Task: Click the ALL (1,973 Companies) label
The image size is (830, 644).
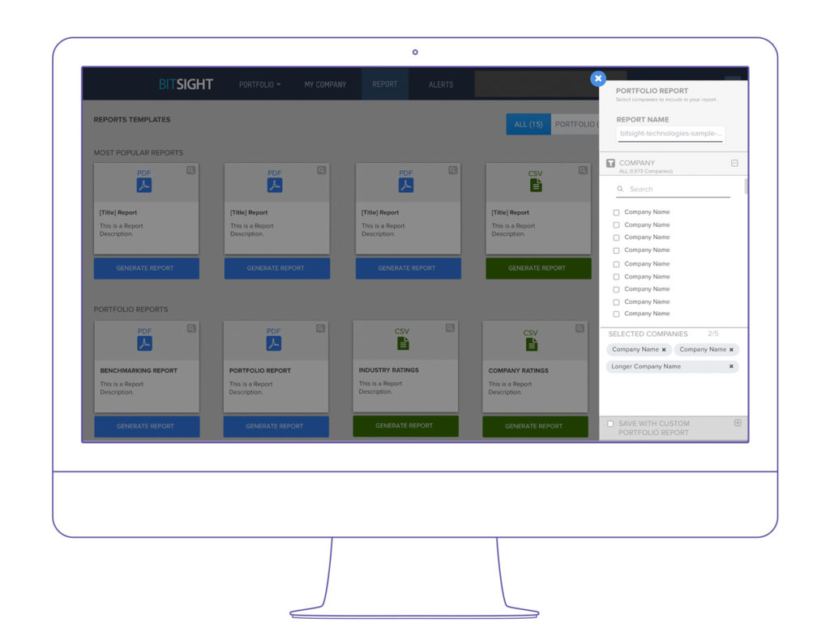Action: 646,172
